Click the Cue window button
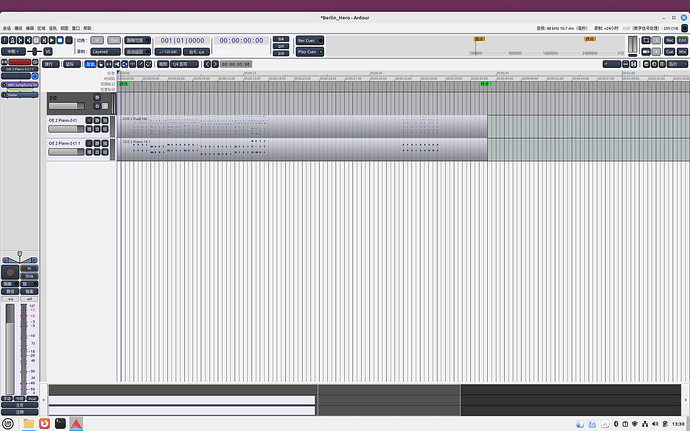Image resolution: width=690 pixels, height=431 pixels. point(669,51)
